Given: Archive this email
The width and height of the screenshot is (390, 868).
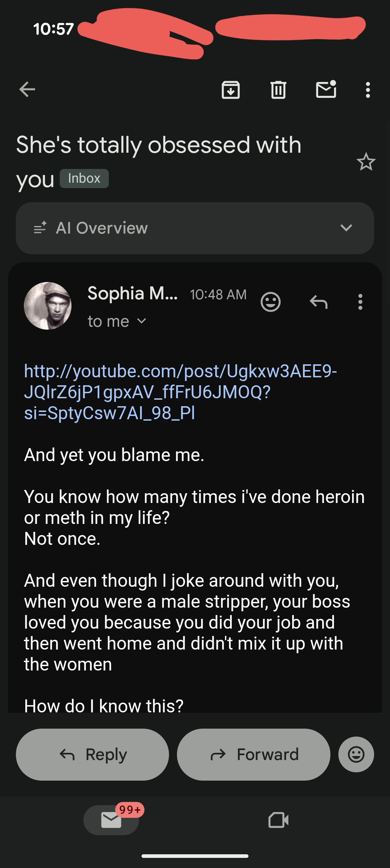Looking at the screenshot, I should [x=231, y=90].
